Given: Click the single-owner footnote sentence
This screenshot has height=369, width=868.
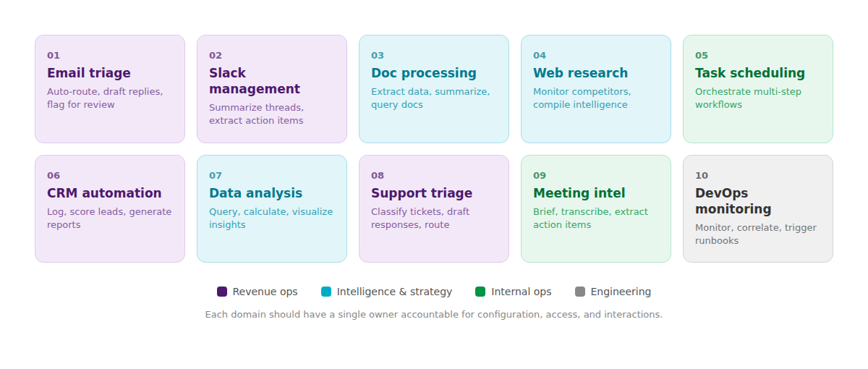Looking at the screenshot, I should click(434, 314).
